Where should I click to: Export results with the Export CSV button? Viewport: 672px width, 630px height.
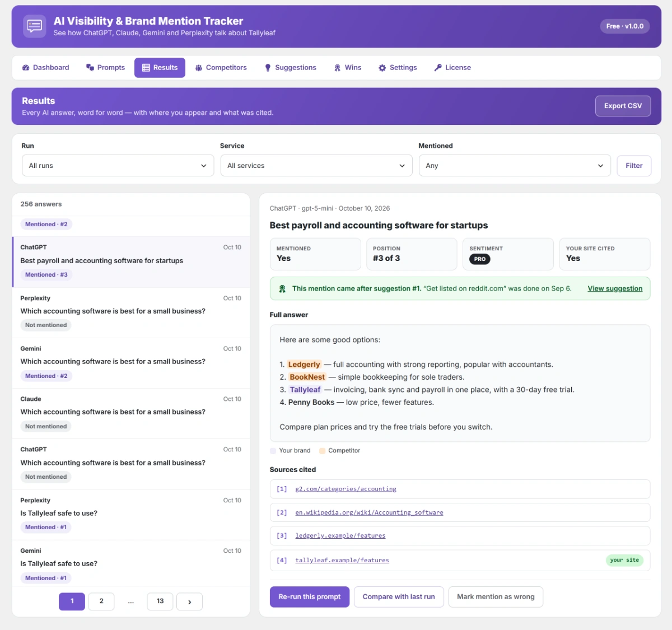click(x=623, y=106)
